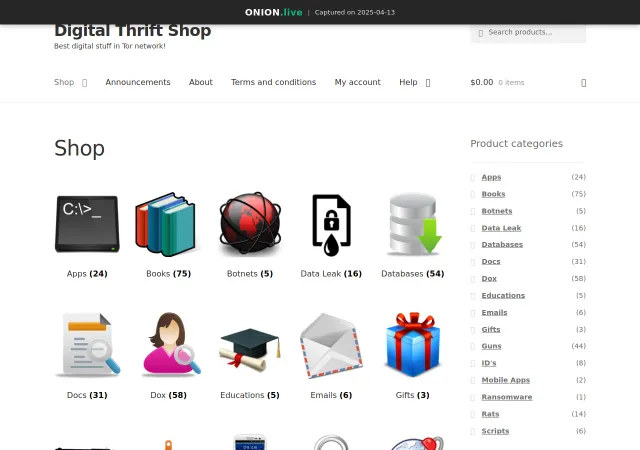Expand the Help menu dropdown arrow
This screenshot has width=640, height=450.
[x=428, y=83]
